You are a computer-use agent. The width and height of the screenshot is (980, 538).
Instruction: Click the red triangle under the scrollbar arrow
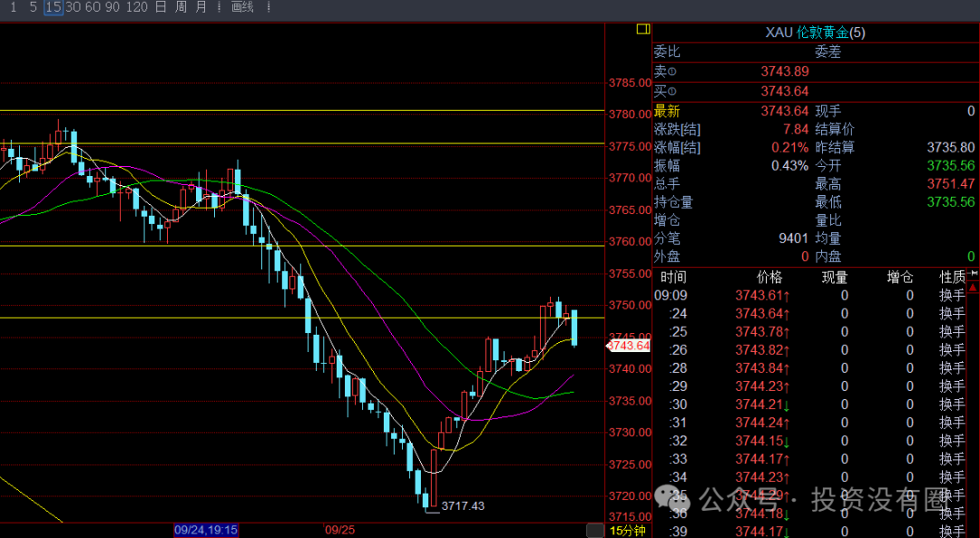coord(973,289)
